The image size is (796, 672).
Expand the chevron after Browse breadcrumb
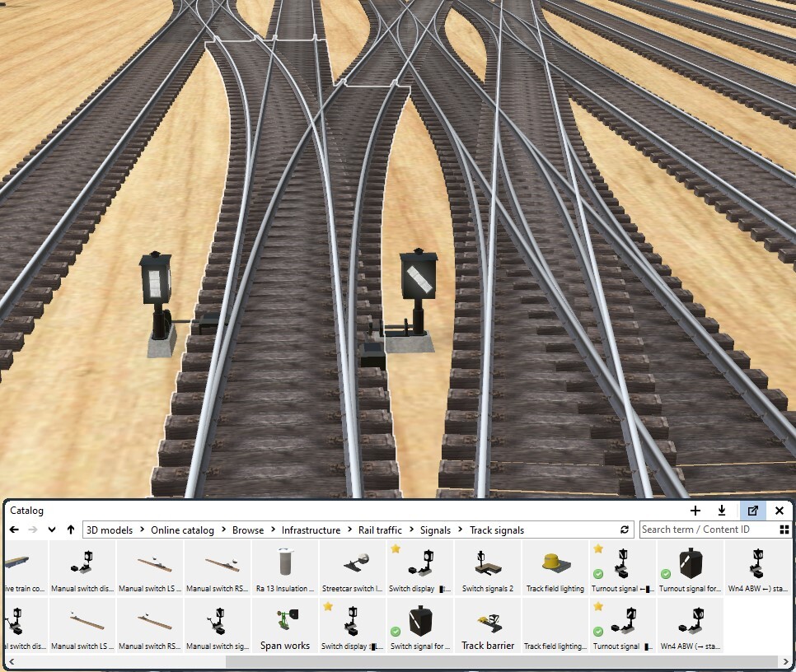pyautogui.click(x=273, y=530)
